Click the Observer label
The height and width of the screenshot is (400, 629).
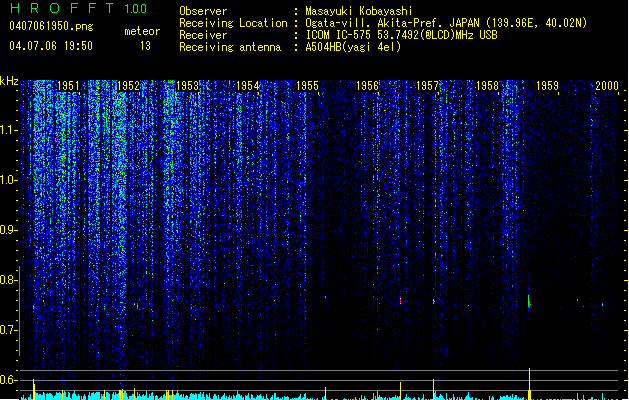pos(203,11)
